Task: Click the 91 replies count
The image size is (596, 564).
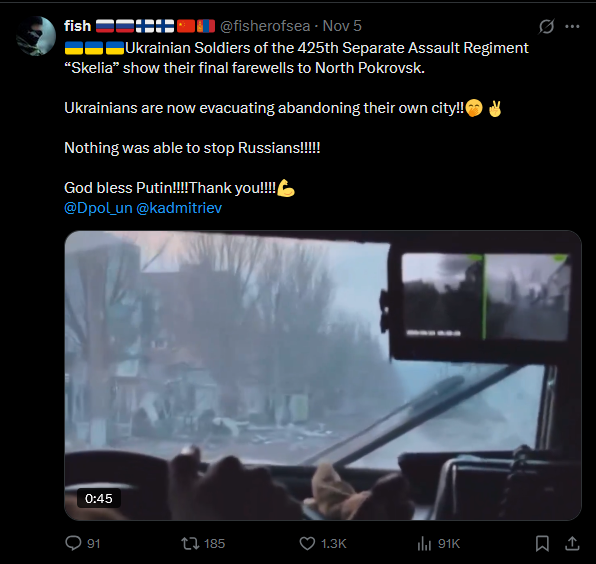Action: coord(94,544)
